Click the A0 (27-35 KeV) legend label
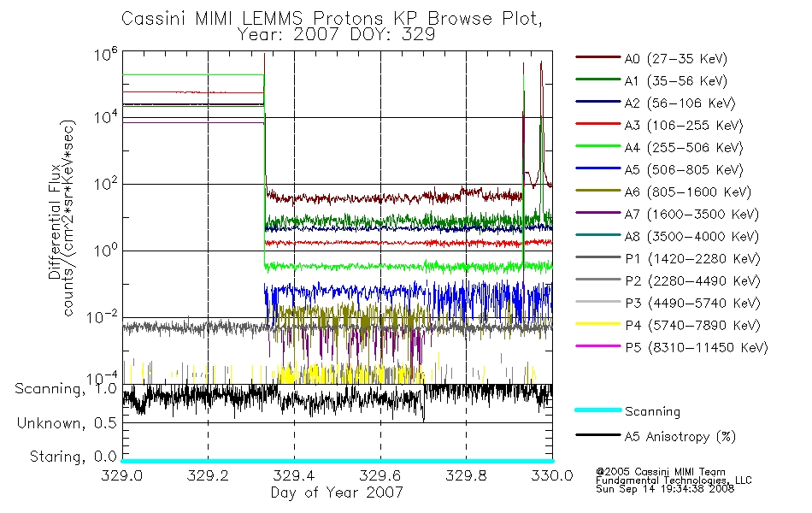 coord(676,59)
